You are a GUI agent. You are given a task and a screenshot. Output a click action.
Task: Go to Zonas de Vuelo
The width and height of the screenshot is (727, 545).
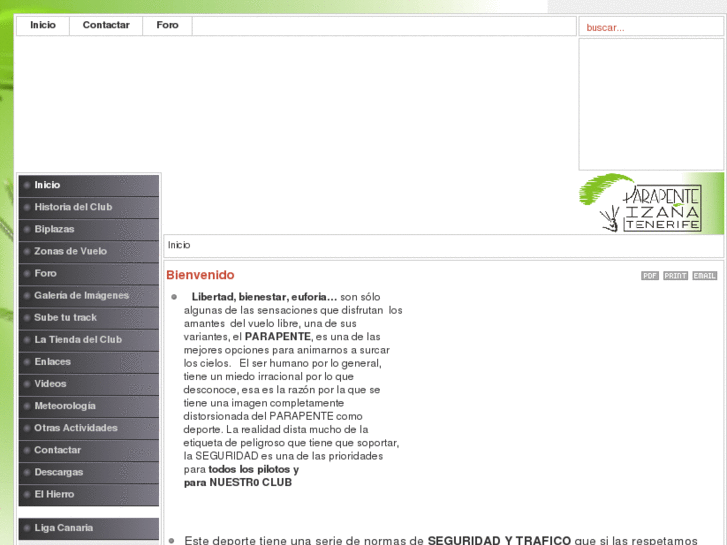89,251
